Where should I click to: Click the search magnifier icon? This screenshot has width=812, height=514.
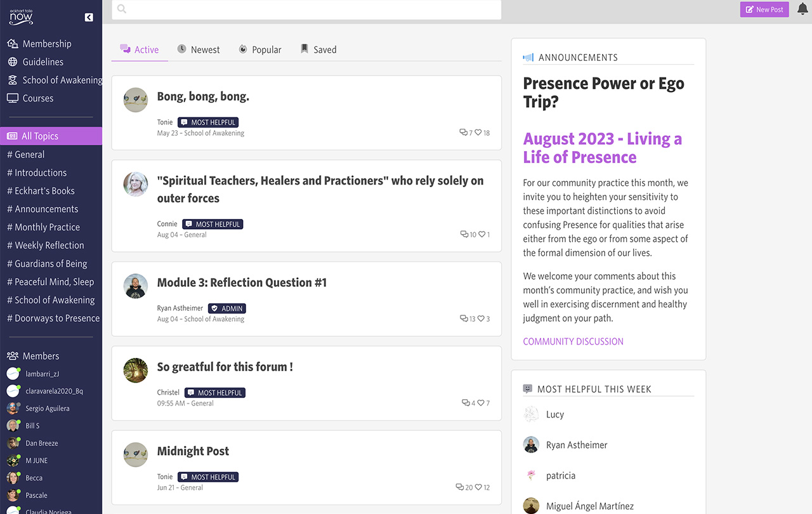pyautogui.click(x=122, y=9)
